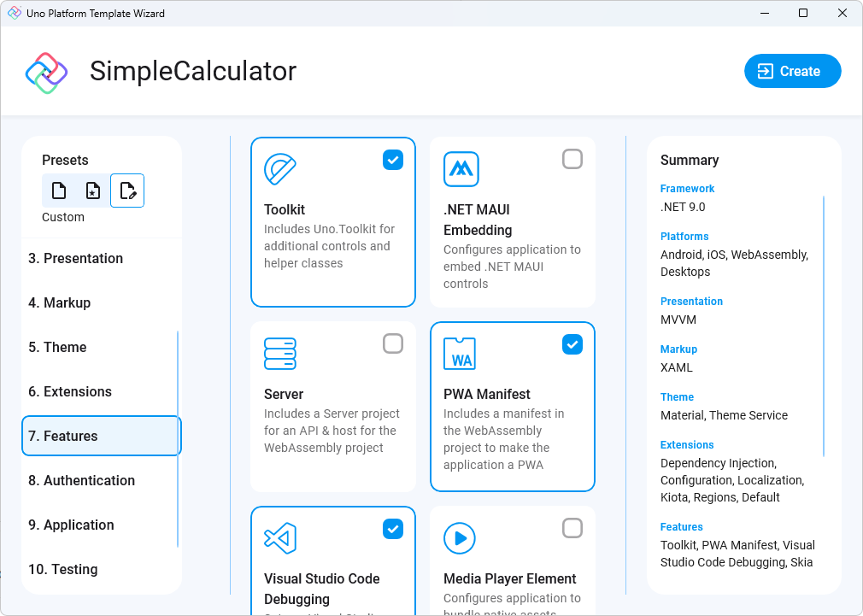Enable the Server feature checkbox
Screen dimensions: 863x616
coord(393,343)
